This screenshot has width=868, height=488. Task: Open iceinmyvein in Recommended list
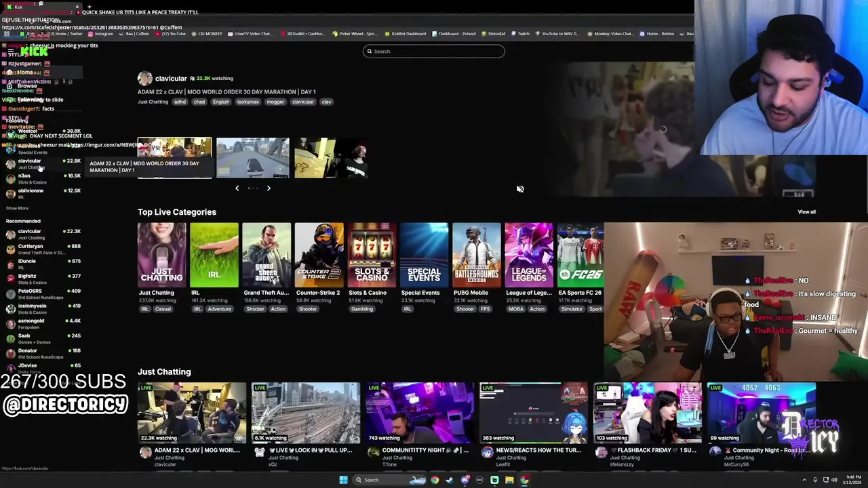[43, 308]
